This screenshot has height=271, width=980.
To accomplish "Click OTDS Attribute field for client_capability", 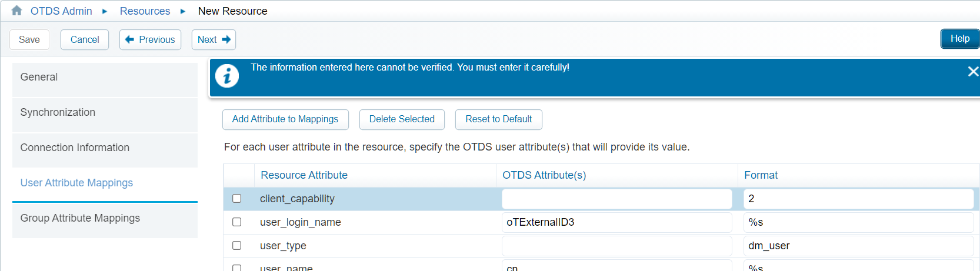I will pos(616,199).
